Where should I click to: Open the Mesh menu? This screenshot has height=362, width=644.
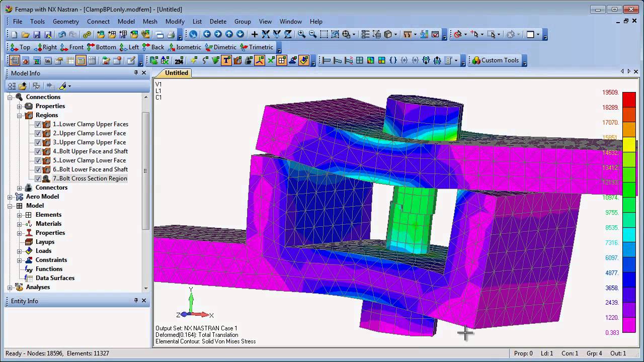pos(150,22)
